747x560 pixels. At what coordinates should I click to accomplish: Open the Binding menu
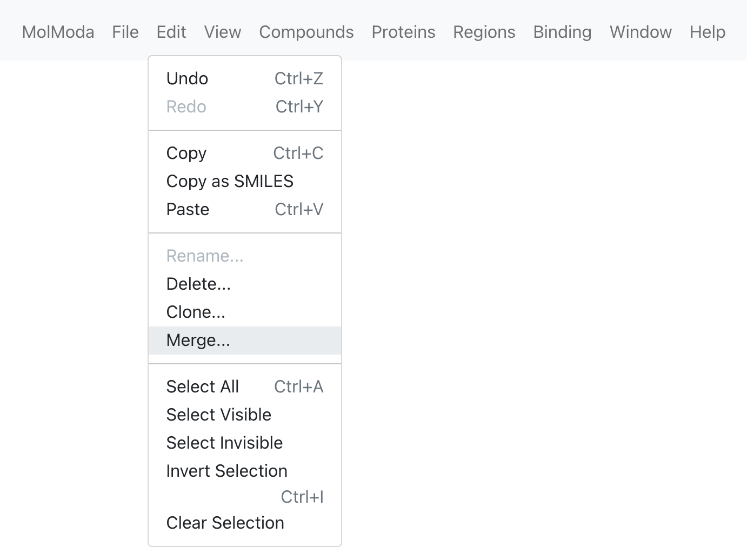[x=562, y=32]
